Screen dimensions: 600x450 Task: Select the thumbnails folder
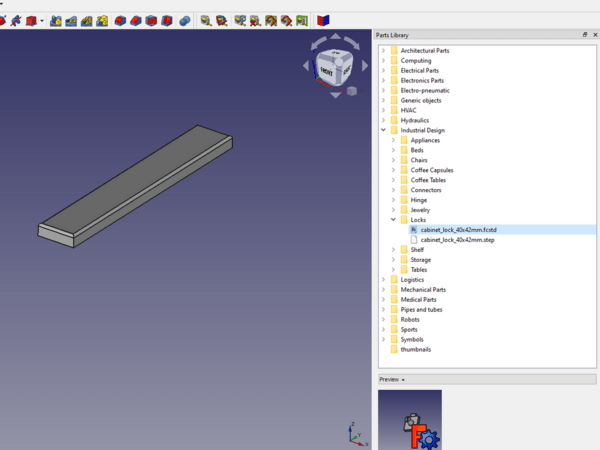(x=414, y=349)
